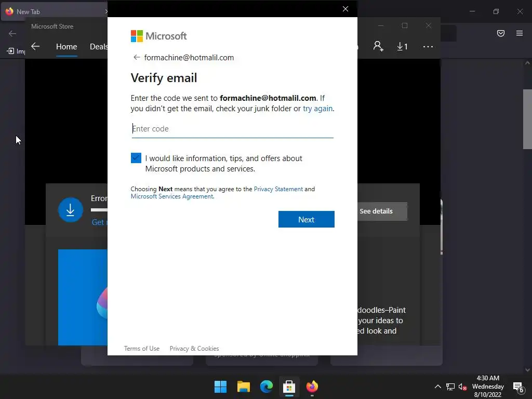The width and height of the screenshot is (532, 399).
Task: Open Terms of Use link
Action: 141,349
